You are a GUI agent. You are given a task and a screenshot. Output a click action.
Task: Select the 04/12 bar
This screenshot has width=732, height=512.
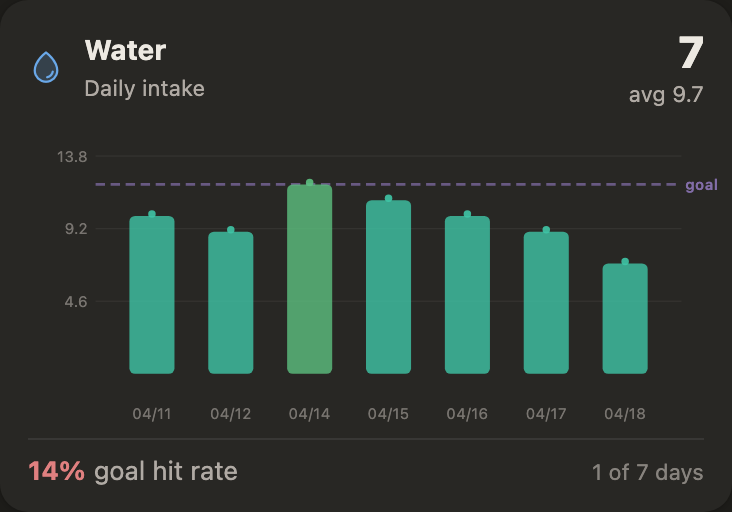231,303
